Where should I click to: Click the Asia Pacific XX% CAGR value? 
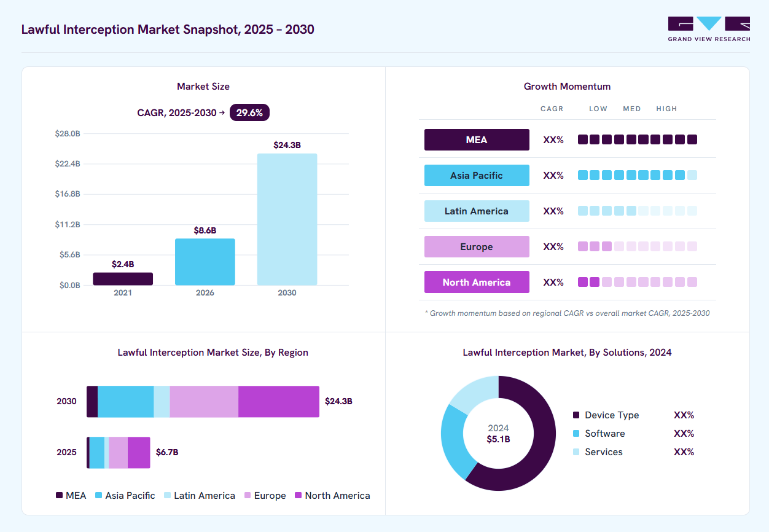(553, 176)
